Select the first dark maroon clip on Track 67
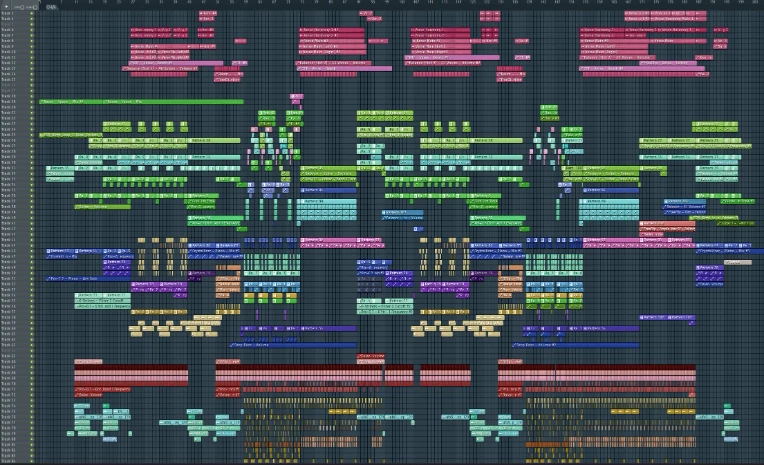Image resolution: width=764 pixels, height=465 pixels. point(131,367)
